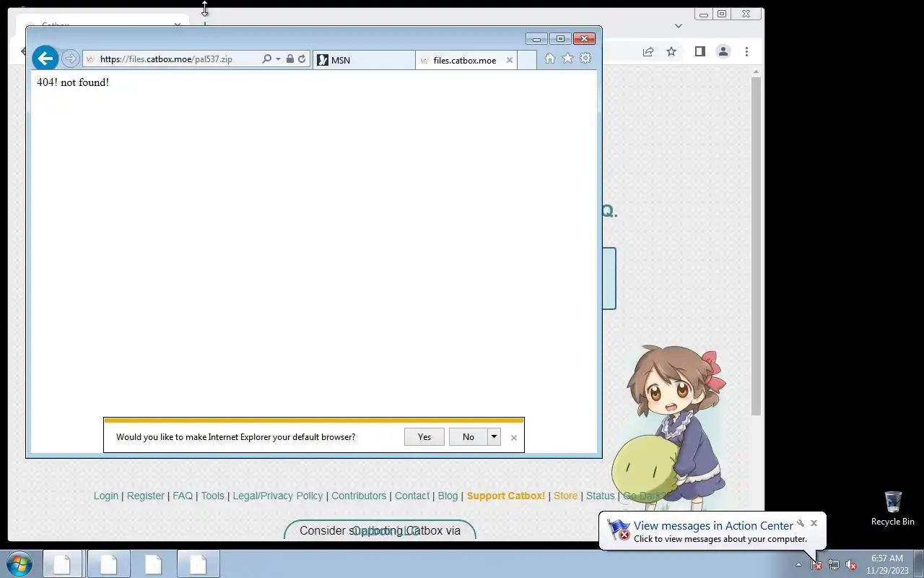Switch to the MSN tab

pos(364,60)
